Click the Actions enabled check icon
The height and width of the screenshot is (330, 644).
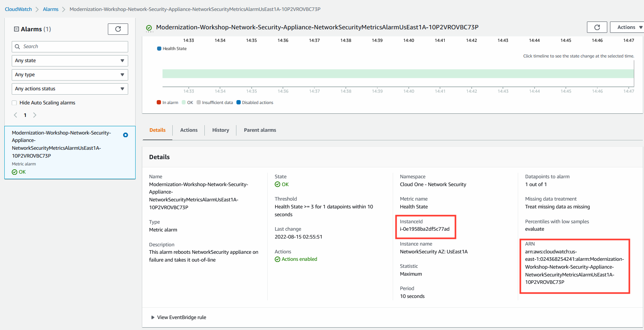coord(277,259)
